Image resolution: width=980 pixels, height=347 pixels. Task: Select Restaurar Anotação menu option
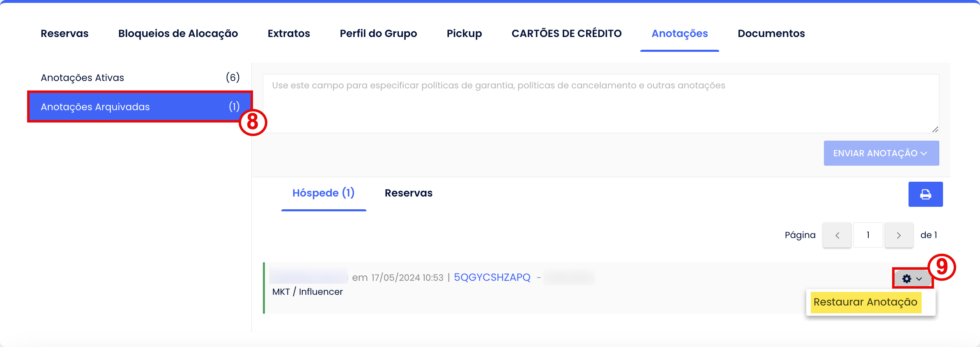pos(865,302)
